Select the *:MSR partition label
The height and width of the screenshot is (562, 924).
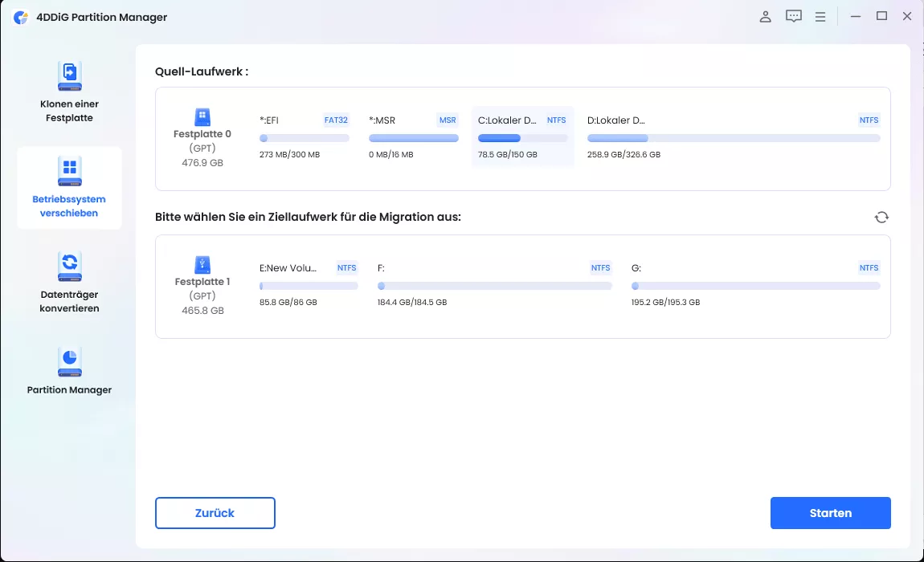tap(382, 120)
